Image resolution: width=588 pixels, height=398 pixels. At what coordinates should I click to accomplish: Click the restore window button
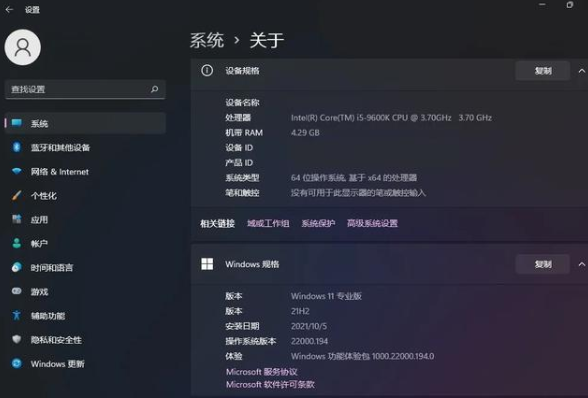click(570, 5)
